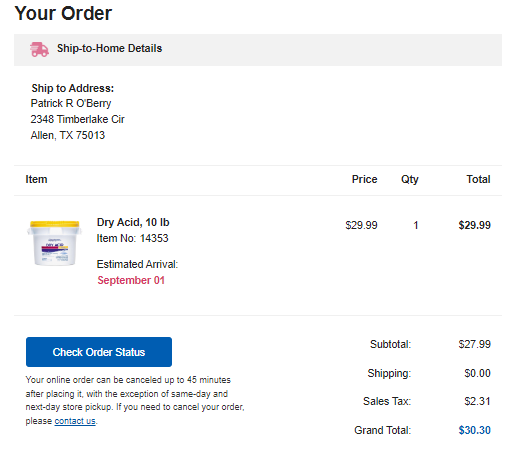
Task: Open the contact us link
Action: [75, 421]
